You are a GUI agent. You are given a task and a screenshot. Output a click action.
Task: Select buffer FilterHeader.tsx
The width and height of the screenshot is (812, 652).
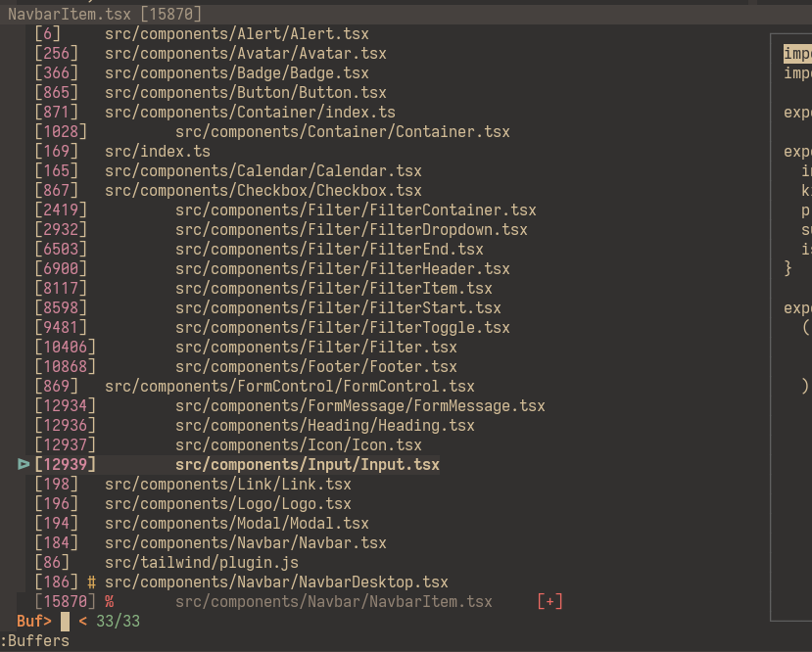click(x=342, y=269)
